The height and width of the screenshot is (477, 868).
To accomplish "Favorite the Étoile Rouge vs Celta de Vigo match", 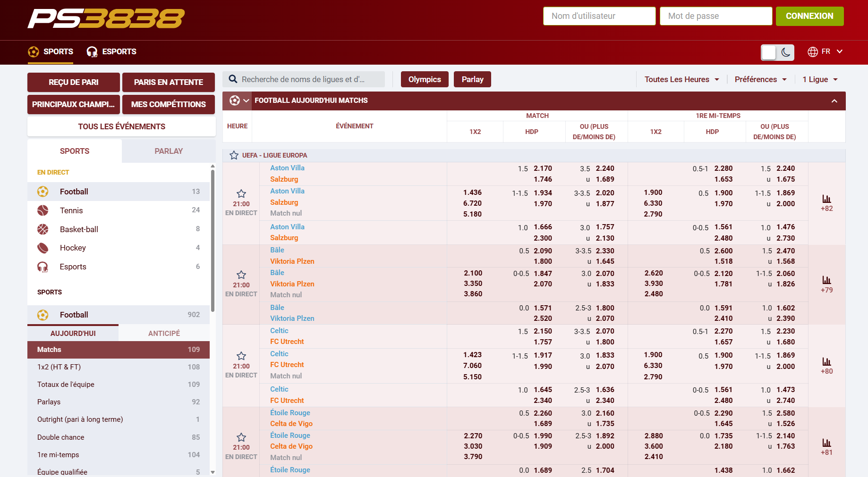I will click(241, 437).
